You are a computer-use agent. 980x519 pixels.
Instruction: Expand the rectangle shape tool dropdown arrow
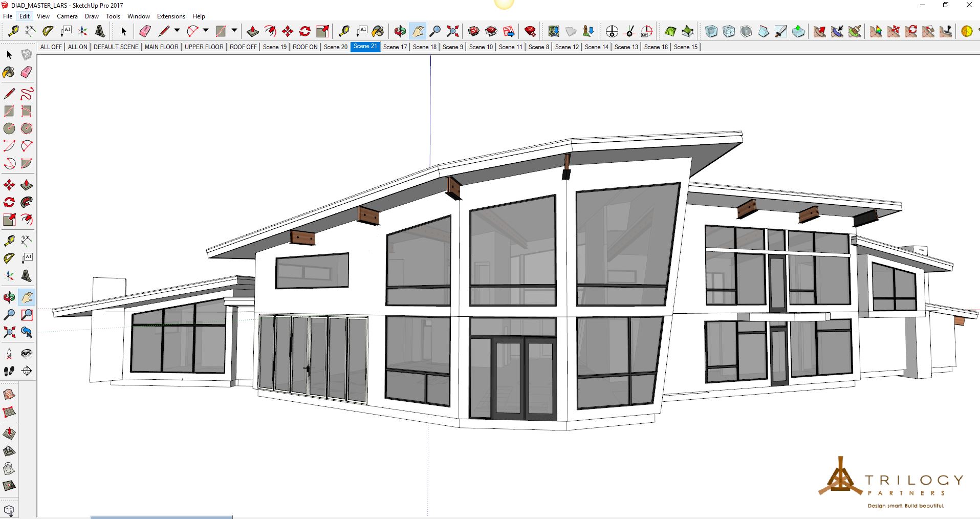tap(234, 31)
